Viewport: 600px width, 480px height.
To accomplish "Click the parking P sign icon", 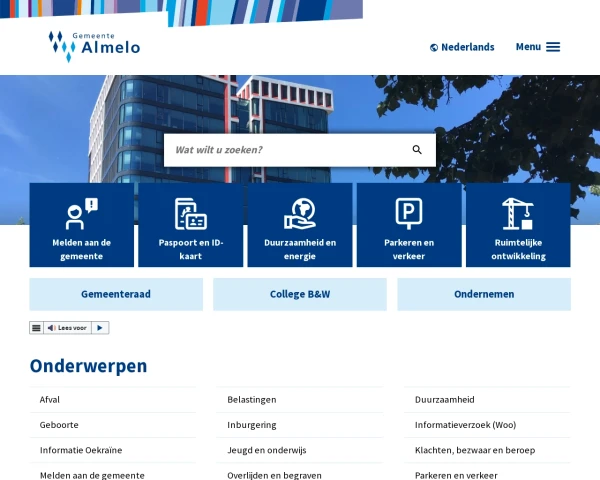I will (x=409, y=214).
